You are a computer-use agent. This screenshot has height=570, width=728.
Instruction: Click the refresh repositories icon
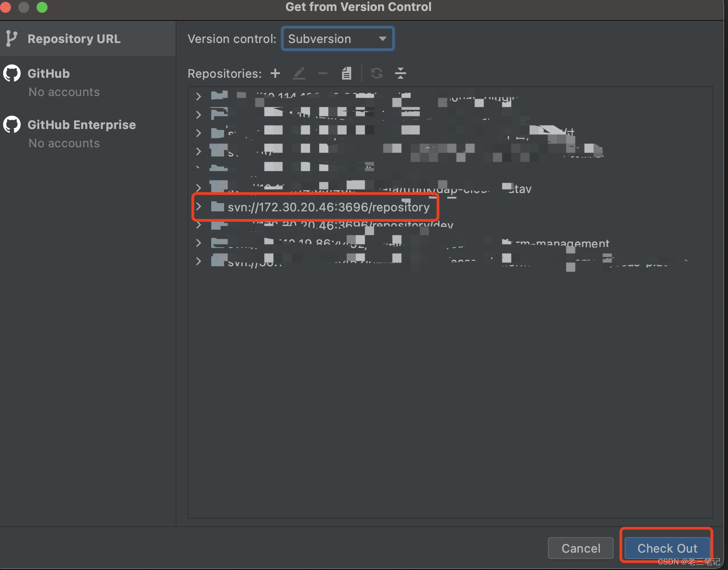377,73
